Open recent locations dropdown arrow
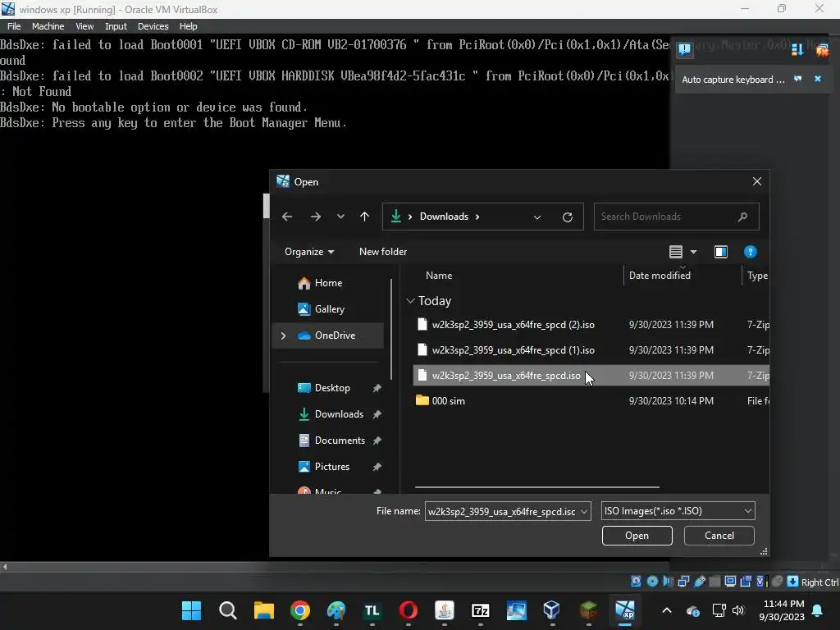Image resolution: width=840 pixels, height=630 pixels. tap(340, 217)
